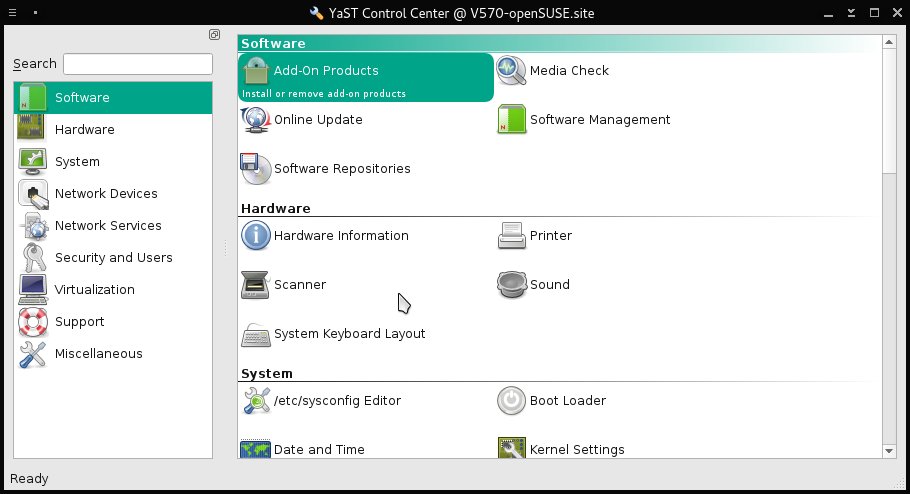
Task: Open Online Update globe icon
Action: pyautogui.click(x=255, y=120)
